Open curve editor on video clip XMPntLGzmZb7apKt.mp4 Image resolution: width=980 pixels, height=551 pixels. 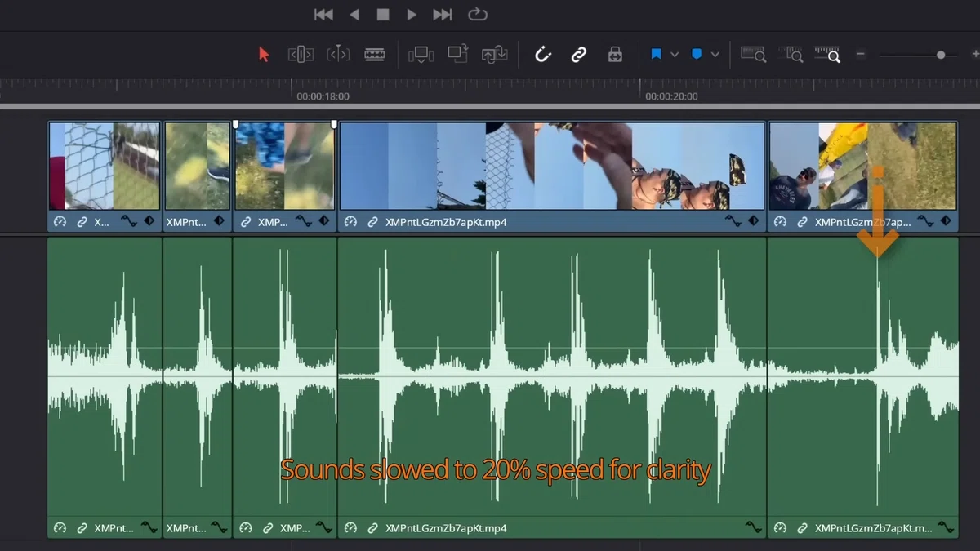click(733, 221)
